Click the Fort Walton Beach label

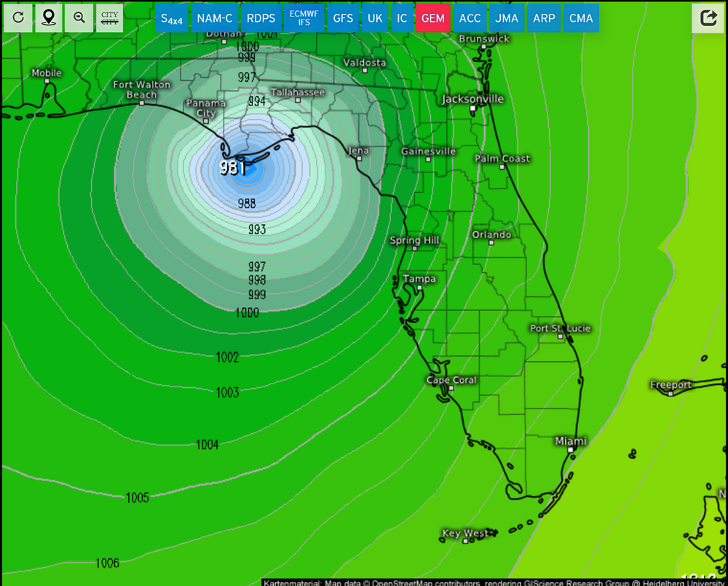142,90
